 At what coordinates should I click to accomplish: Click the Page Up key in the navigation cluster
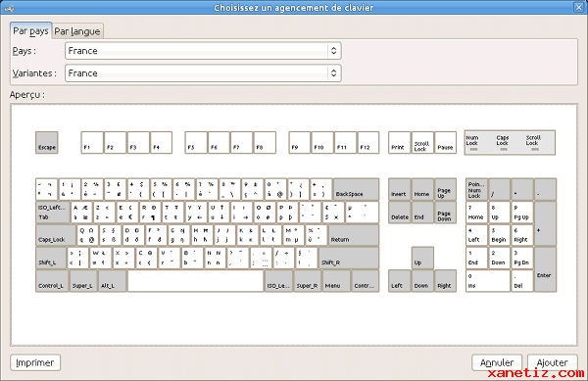446,189
